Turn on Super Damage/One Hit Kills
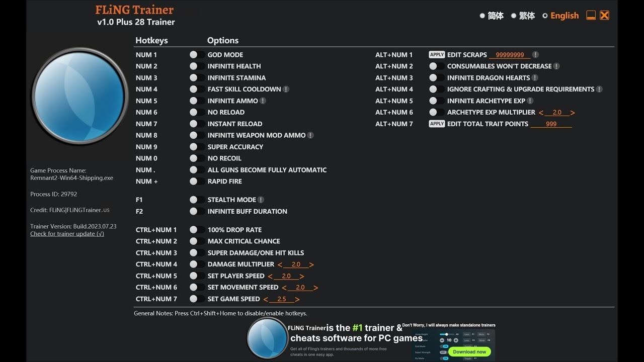The height and width of the screenshot is (362, 644). click(x=197, y=253)
